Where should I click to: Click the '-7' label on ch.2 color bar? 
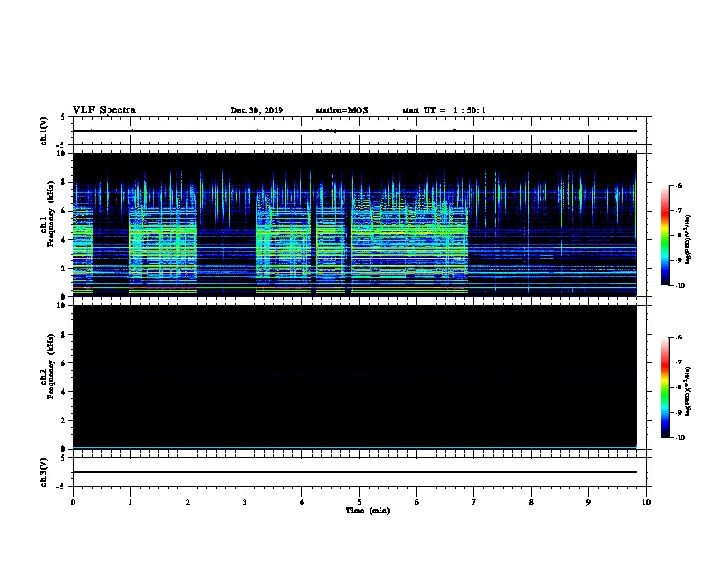pos(678,362)
